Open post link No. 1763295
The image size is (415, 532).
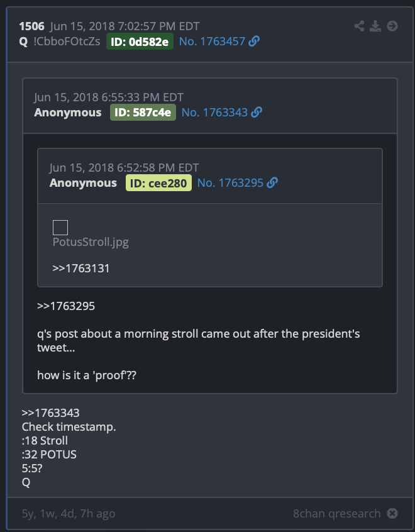[230, 183]
